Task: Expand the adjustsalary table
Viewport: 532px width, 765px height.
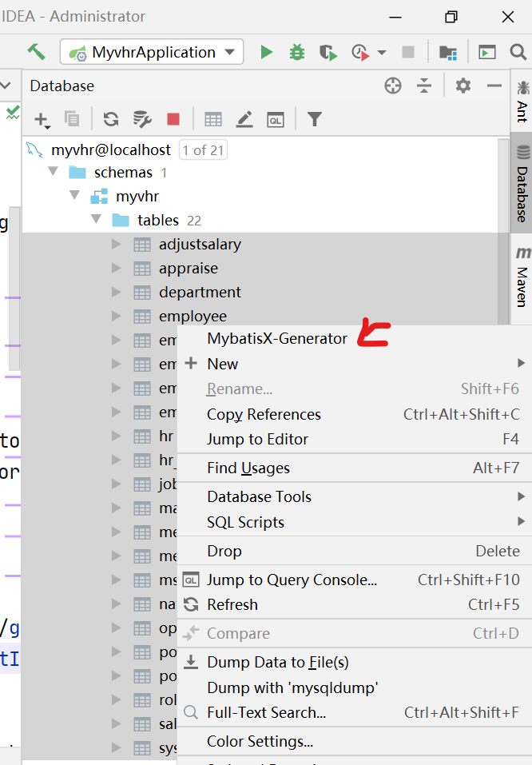Action: [116, 244]
